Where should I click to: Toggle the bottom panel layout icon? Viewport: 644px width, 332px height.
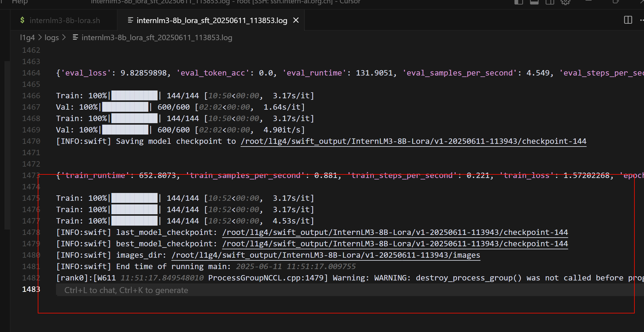point(534,2)
